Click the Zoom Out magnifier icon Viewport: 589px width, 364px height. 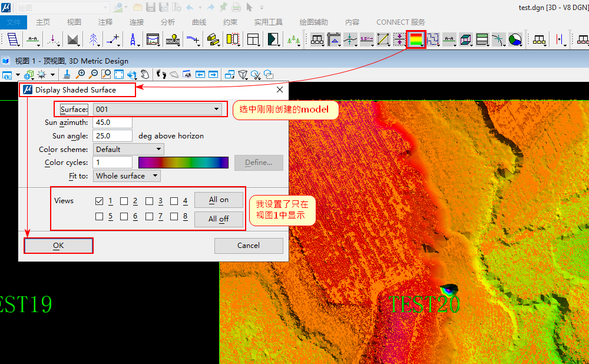point(93,75)
